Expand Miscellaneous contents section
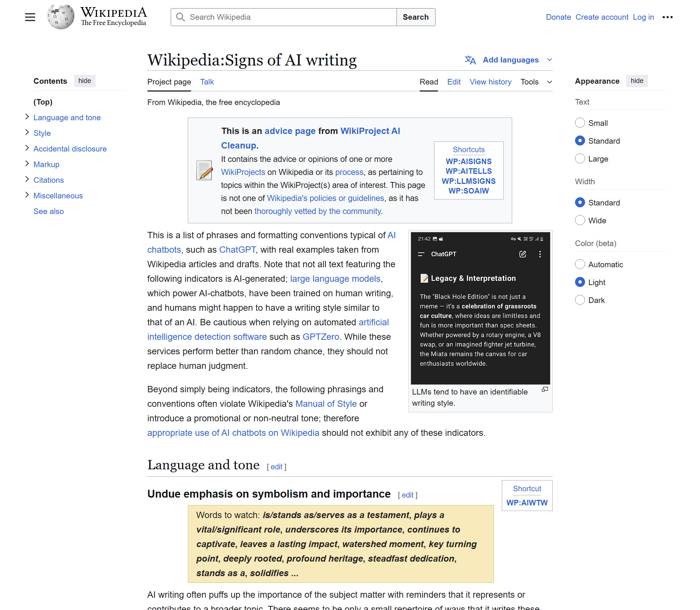The height and width of the screenshot is (610, 700). point(27,195)
